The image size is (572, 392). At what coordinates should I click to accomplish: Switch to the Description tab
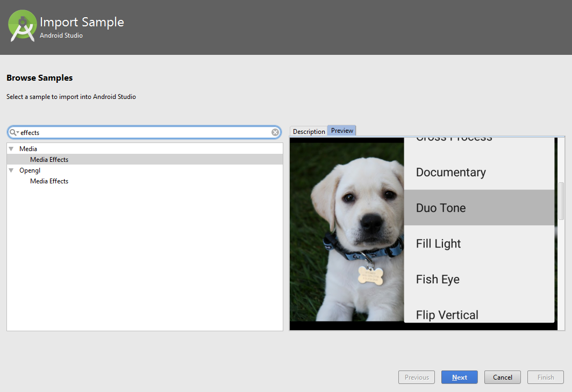309,130
